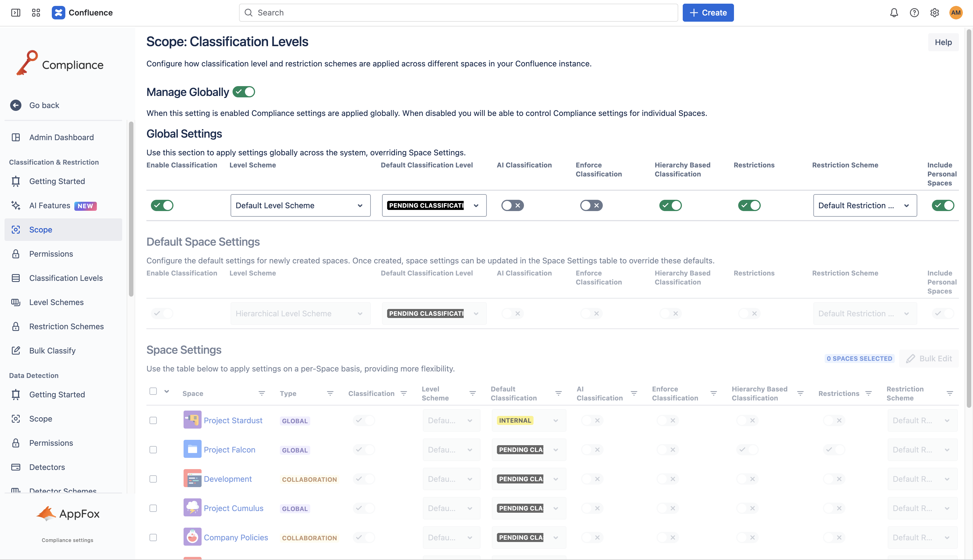Check the Project Stardust row checkbox
This screenshot has width=973, height=560.
click(153, 420)
